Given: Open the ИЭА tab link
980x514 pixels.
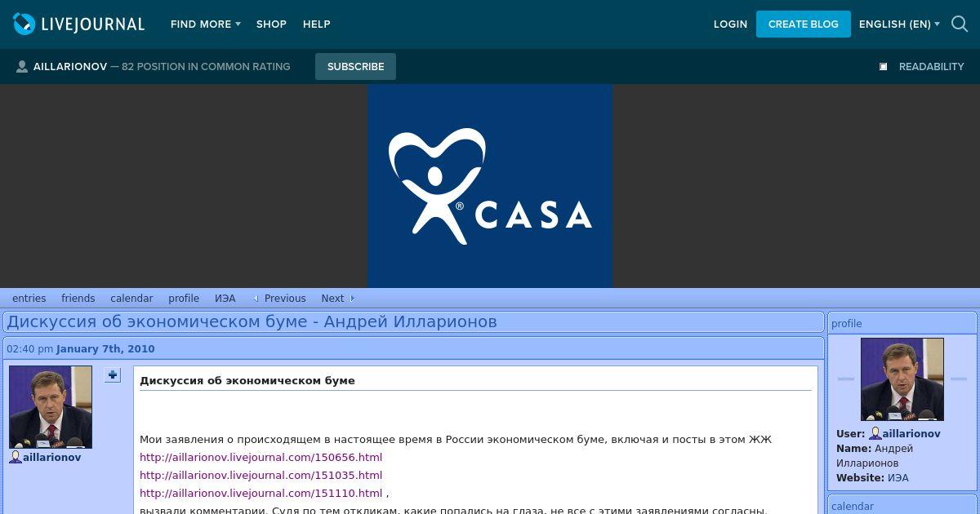Looking at the screenshot, I should tap(225, 299).
